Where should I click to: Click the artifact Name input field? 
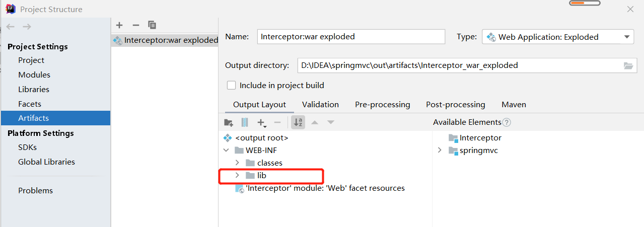[x=351, y=37]
